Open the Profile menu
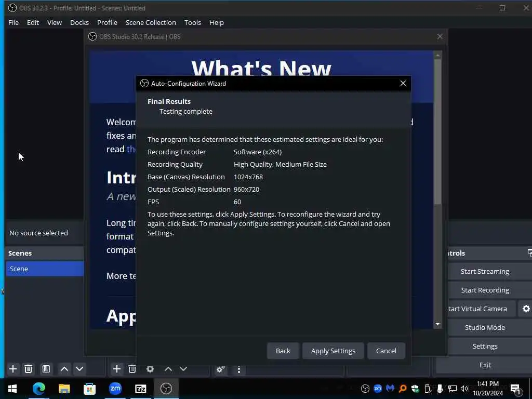Screen dimensions: 532x399 [x=107, y=22]
